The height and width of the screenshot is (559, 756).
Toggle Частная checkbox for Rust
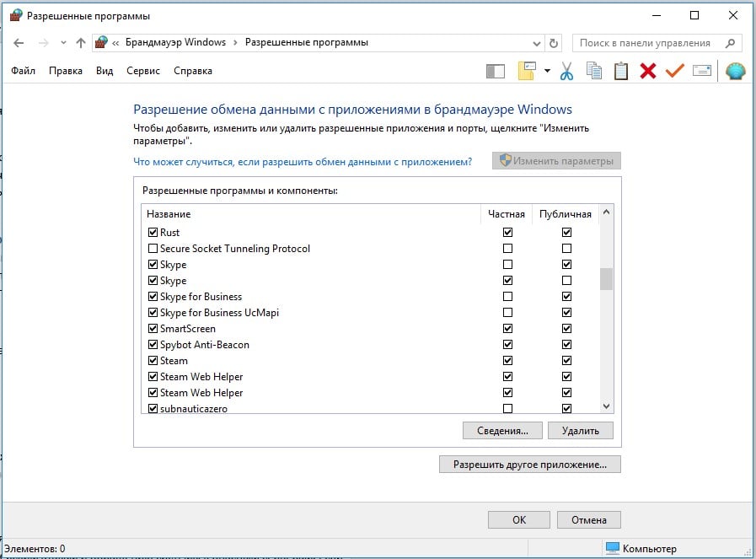507,233
